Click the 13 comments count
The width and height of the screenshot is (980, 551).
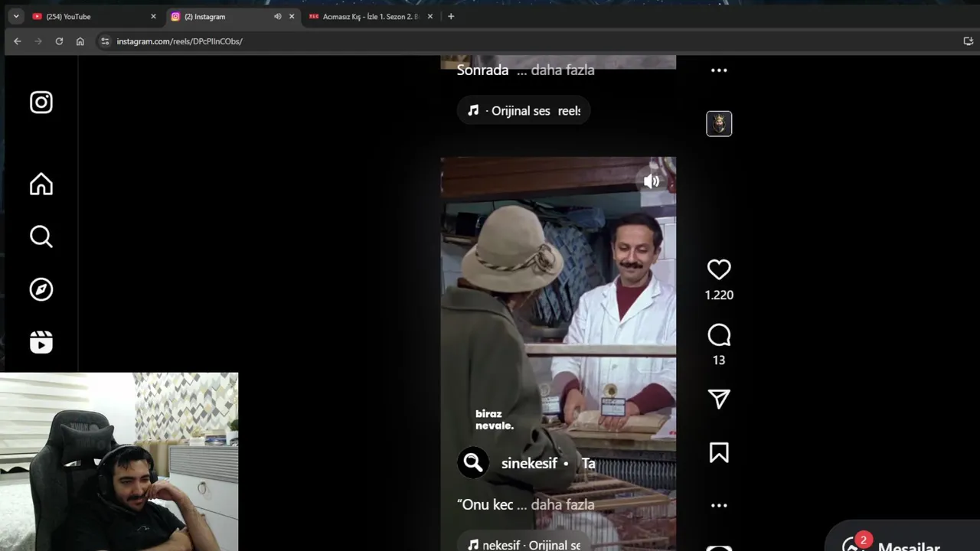click(719, 360)
